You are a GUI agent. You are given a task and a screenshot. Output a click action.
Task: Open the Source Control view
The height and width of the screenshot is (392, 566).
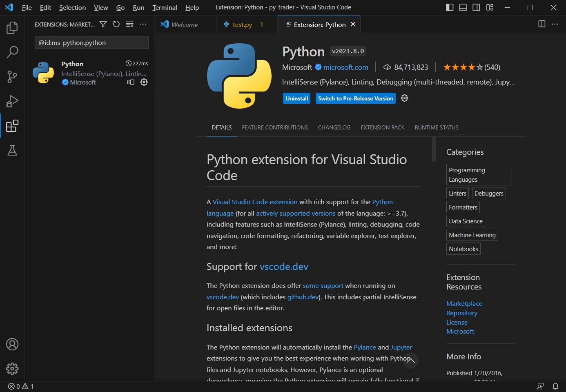point(12,77)
